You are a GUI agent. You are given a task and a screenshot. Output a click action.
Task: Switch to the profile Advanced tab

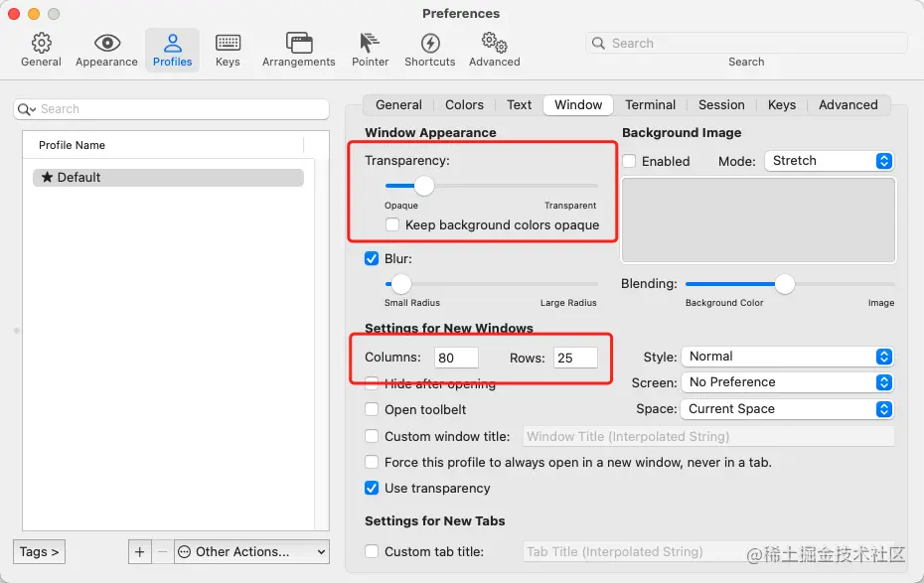[x=847, y=105]
